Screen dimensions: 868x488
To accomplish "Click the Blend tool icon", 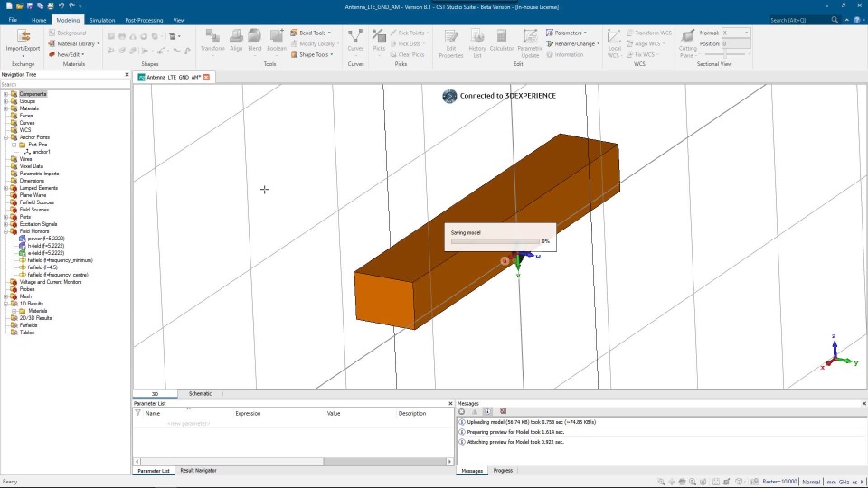I will tap(255, 36).
